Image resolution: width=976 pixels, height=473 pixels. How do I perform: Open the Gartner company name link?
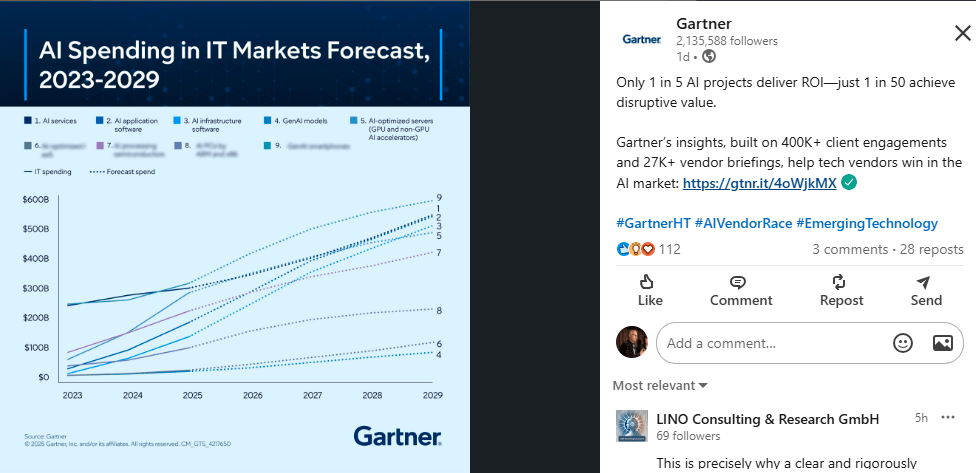[x=703, y=24]
